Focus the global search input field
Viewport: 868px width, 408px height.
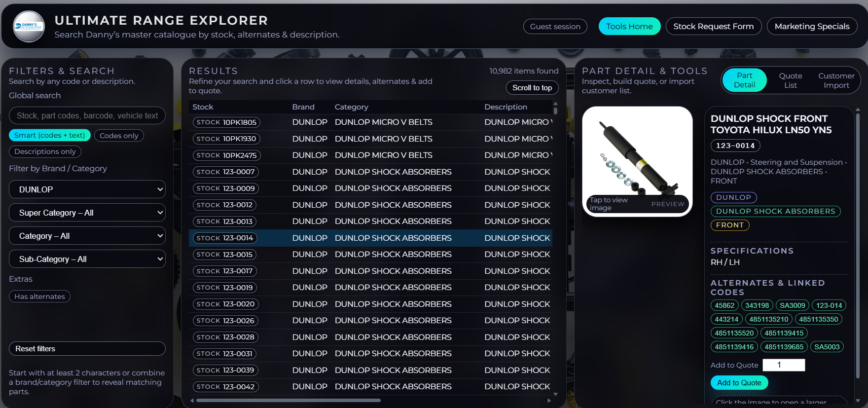[x=87, y=115]
